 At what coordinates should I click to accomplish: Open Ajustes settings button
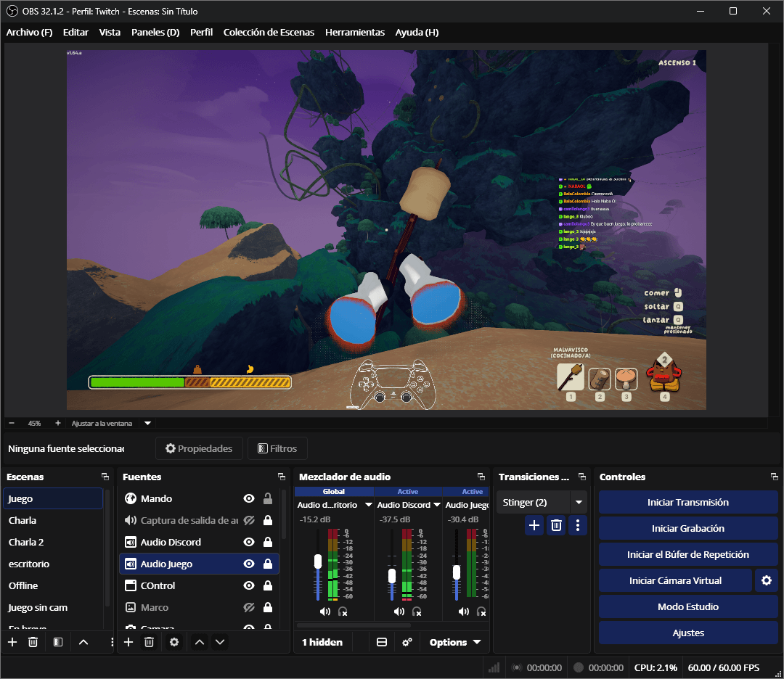[688, 633]
